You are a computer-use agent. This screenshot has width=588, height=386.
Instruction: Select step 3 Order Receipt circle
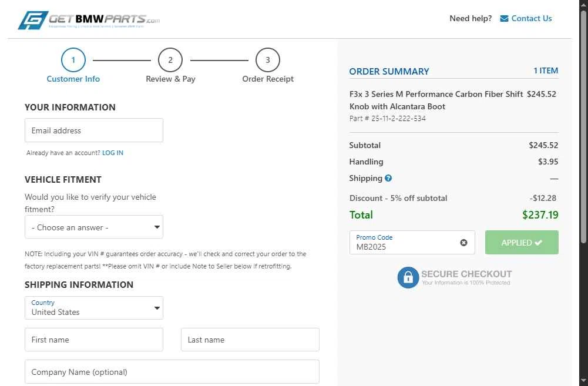pyautogui.click(x=268, y=60)
